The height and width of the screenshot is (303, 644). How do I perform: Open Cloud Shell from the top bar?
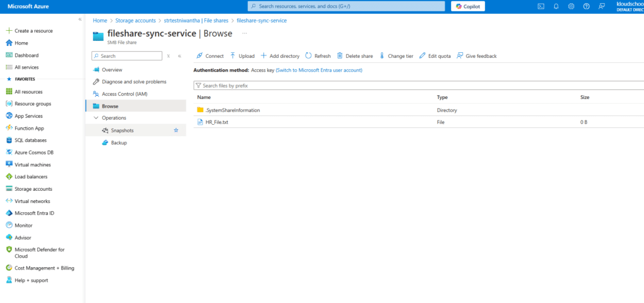(x=540, y=6)
